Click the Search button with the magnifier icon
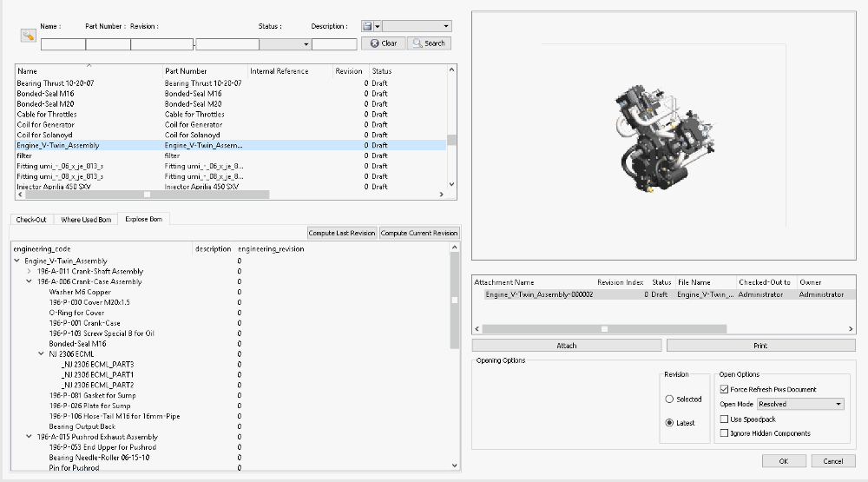The height and width of the screenshot is (482, 868). coord(428,43)
